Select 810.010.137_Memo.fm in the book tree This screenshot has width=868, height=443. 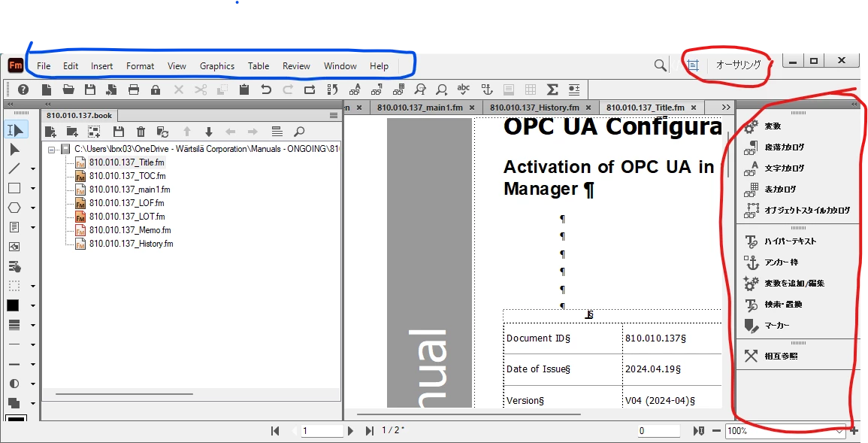click(x=130, y=230)
